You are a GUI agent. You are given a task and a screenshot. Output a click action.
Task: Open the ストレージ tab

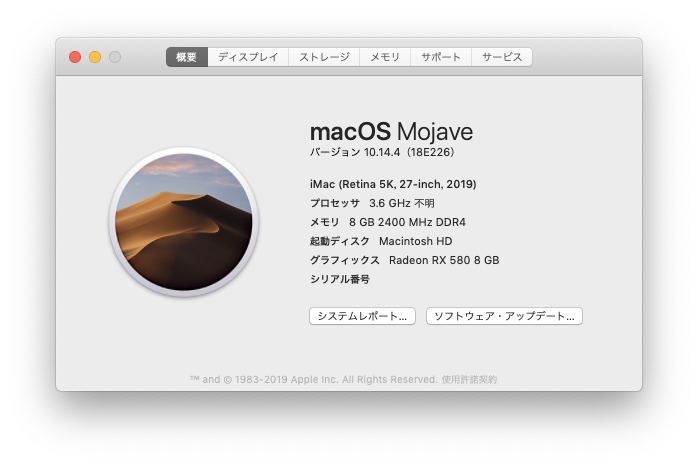click(x=324, y=57)
